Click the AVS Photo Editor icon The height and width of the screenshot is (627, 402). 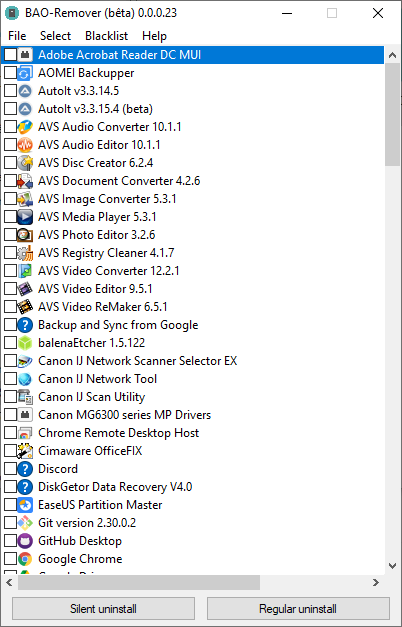25,235
